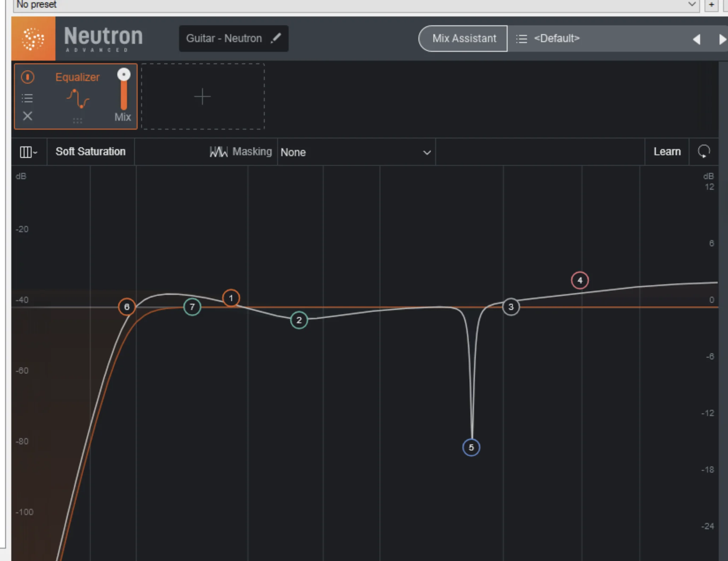Image resolution: width=728 pixels, height=561 pixels.
Task: Expand the No preset dropdown at top
Action: pos(692,4)
